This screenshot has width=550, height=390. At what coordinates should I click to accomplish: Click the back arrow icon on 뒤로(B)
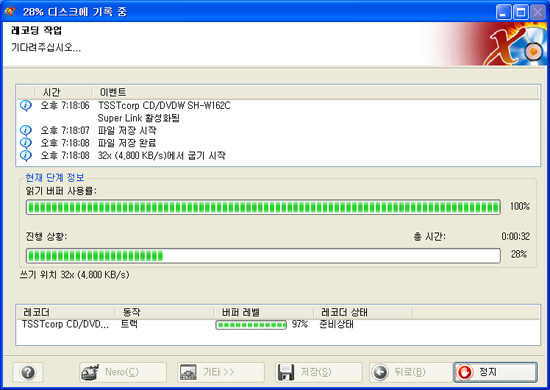tap(380, 372)
